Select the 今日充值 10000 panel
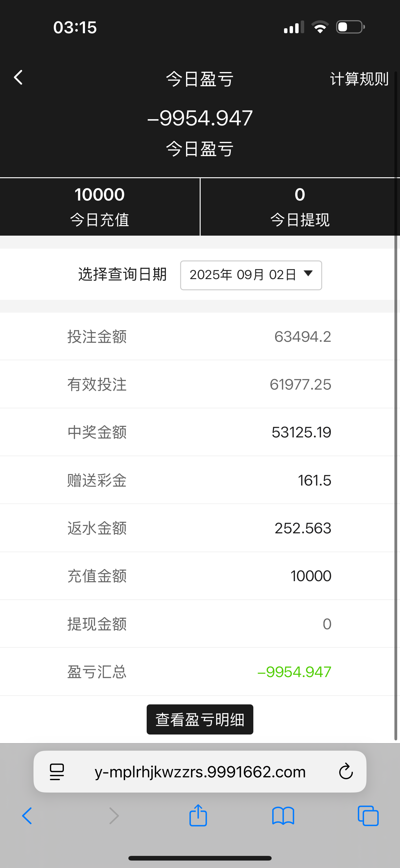Screen dimensions: 400x868 coord(100,207)
